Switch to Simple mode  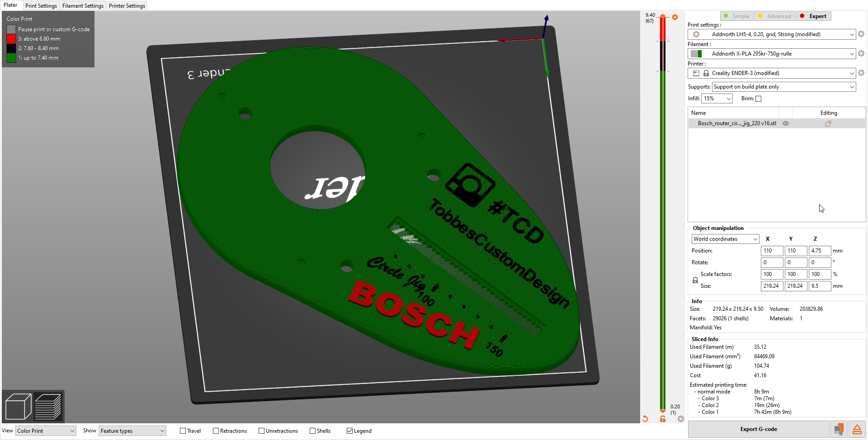pos(736,16)
